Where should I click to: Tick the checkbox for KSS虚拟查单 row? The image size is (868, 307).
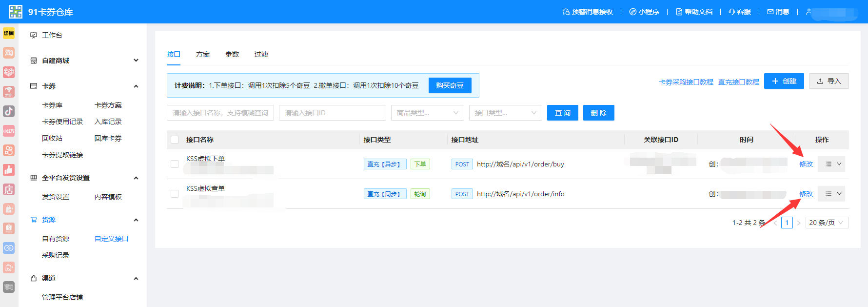(x=175, y=194)
